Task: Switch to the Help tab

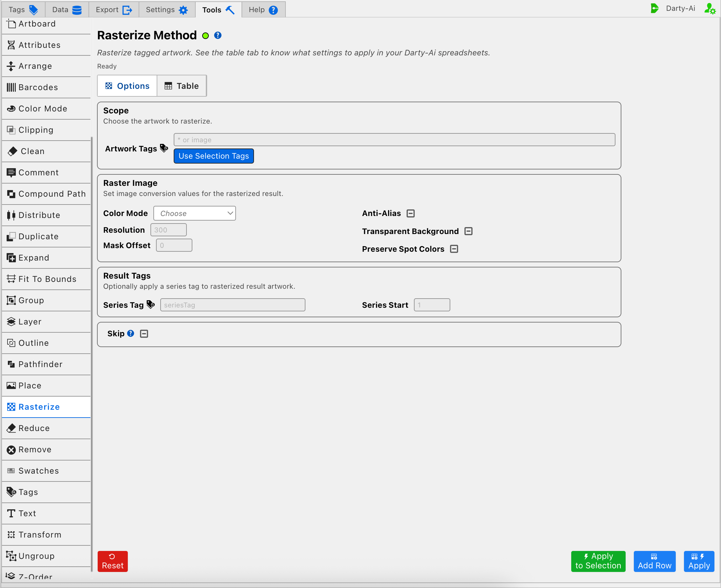Action: tap(263, 10)
